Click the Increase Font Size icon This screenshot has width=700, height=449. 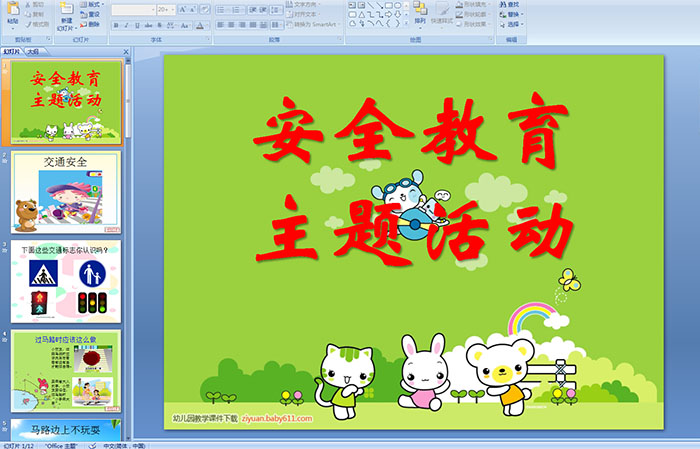point(183,9)
